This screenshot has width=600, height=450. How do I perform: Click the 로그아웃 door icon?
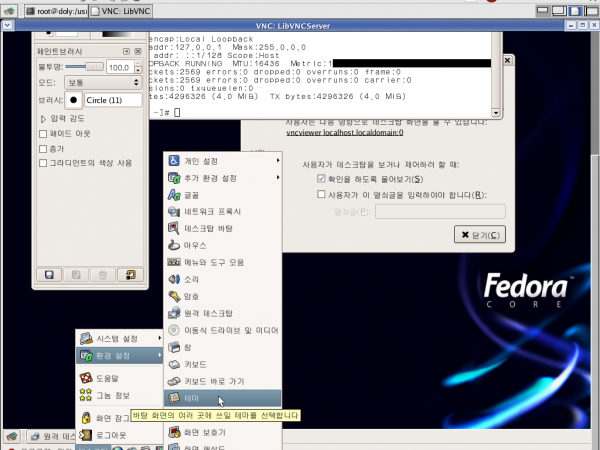click(x=86, y=435)
